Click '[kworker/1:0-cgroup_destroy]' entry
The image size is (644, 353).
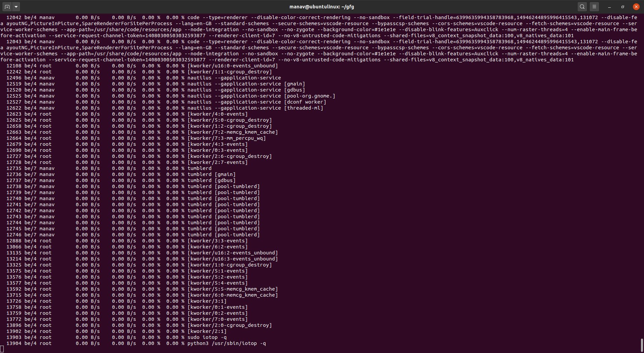pos(230,265)
